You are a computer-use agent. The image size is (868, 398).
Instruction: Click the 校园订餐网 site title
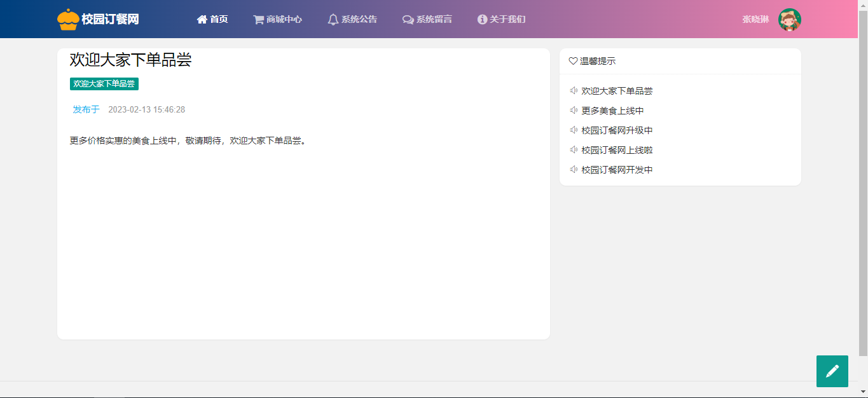tap(110, 20)
